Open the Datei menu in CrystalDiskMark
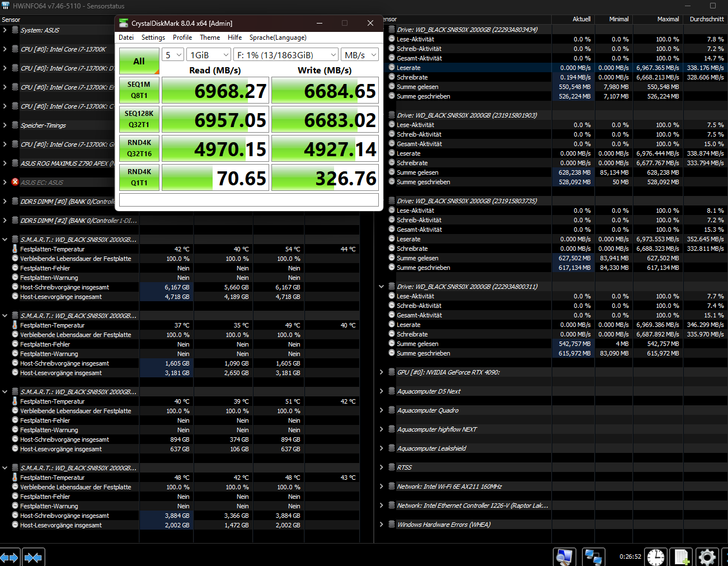 pyautogui.click(x=126, y=38)
